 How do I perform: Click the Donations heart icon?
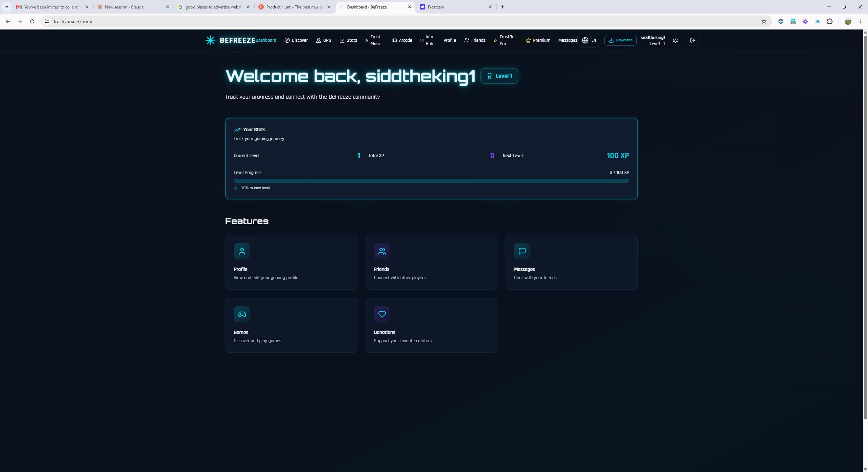pos(382,314)
